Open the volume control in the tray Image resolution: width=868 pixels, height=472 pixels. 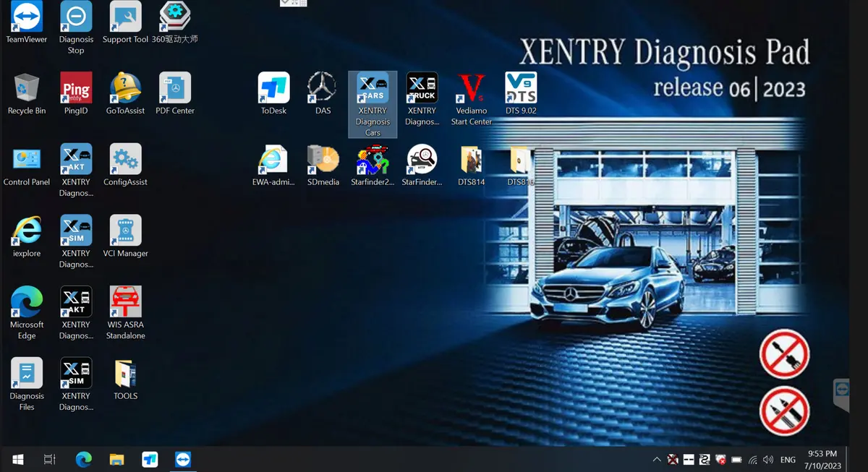768,459
